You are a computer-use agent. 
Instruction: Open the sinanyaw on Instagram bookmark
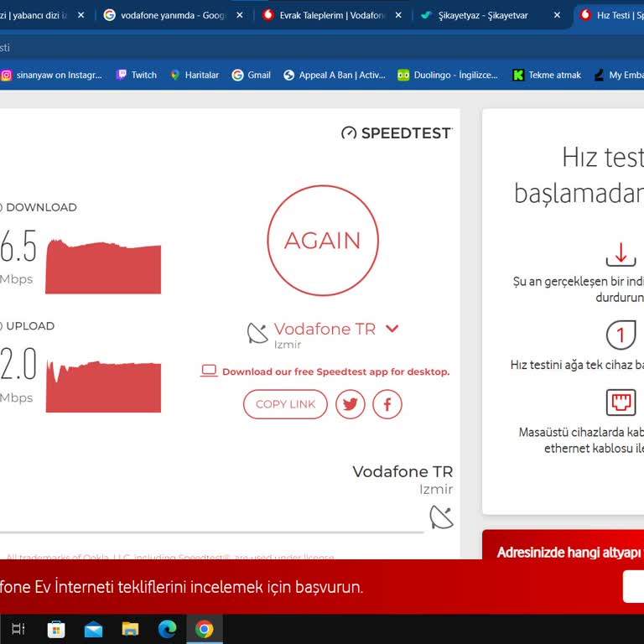click(51, 75)
